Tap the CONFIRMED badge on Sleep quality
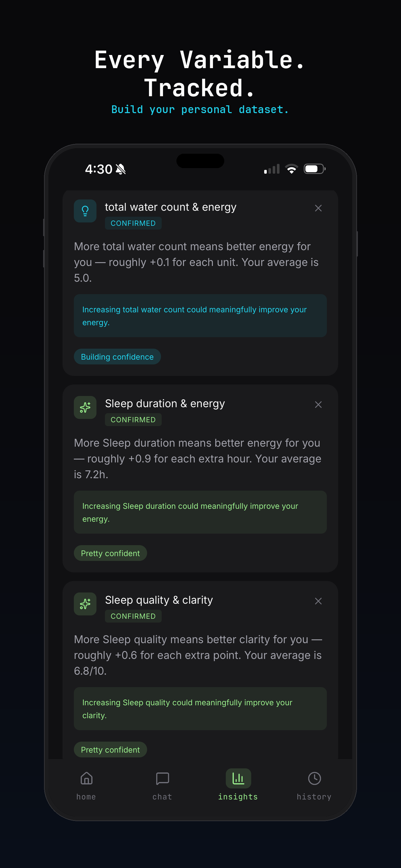 pyautogui.click(x=133, y=616)
